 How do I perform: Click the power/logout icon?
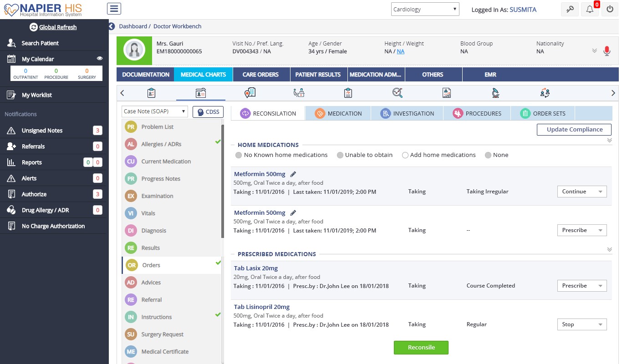tap(609, 9)
